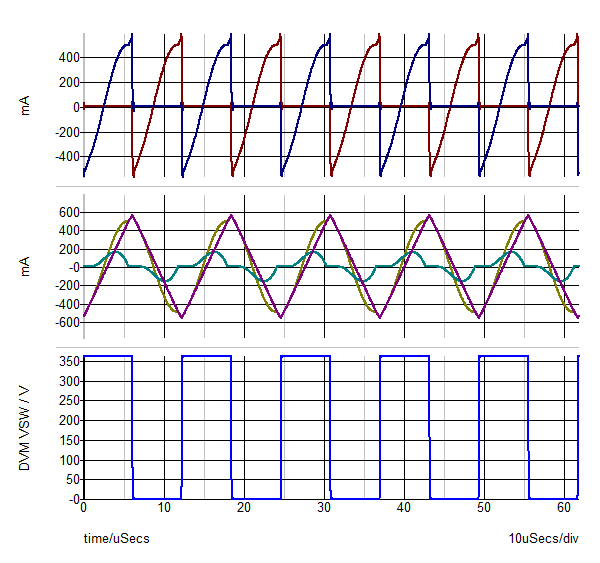Click the first dark red current peak
Screen dimensions: 600x563
coord(181,37)
